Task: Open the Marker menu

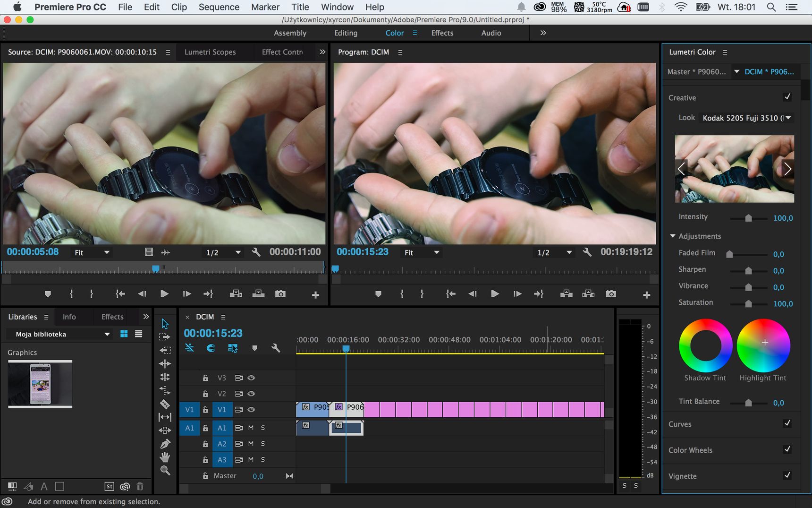Action: click(x=265, y=7)
